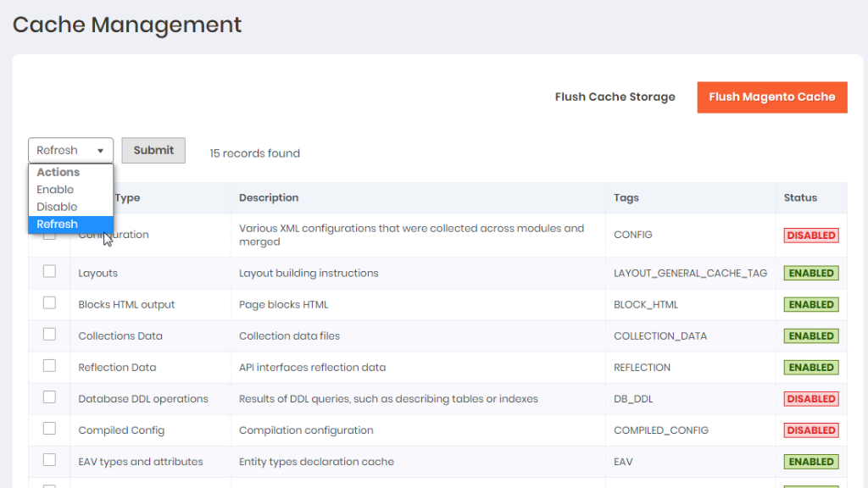Viewport: 868px width, 488px height.
Task: Click '15 records found' text
Action: coord(254,153)
